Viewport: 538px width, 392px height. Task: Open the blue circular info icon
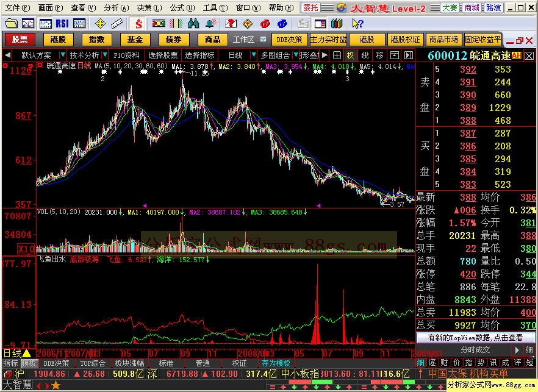tap(282, 24)
